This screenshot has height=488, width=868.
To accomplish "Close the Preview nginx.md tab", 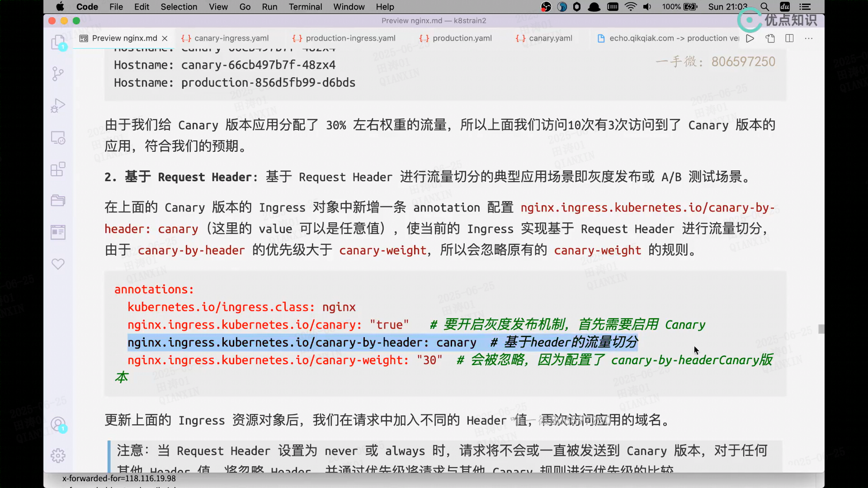I will 165,38.
